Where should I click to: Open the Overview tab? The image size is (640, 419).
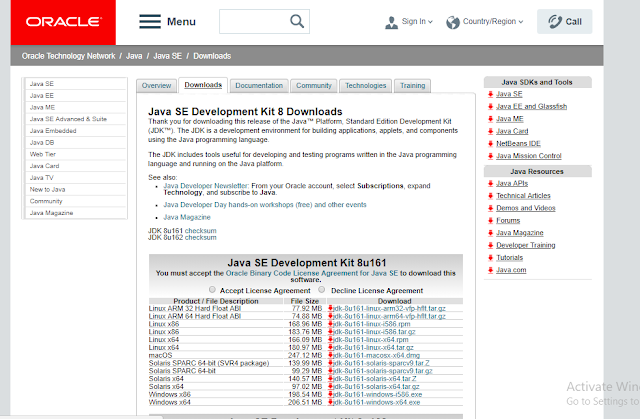coord(156,86)
